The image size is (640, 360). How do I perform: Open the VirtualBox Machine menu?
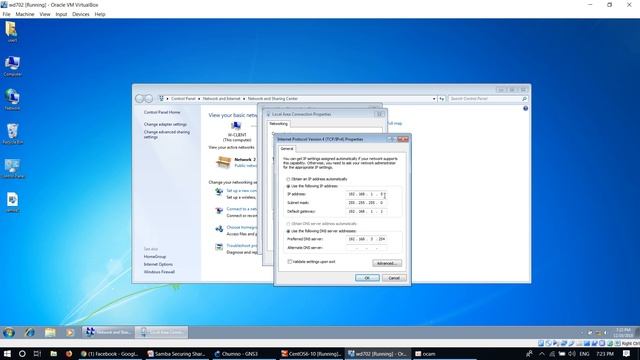click(x=25, y=14)
